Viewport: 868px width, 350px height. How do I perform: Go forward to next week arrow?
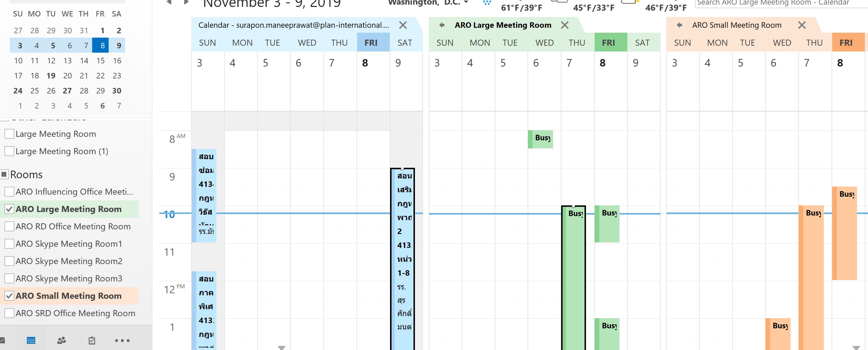(186, 2)
